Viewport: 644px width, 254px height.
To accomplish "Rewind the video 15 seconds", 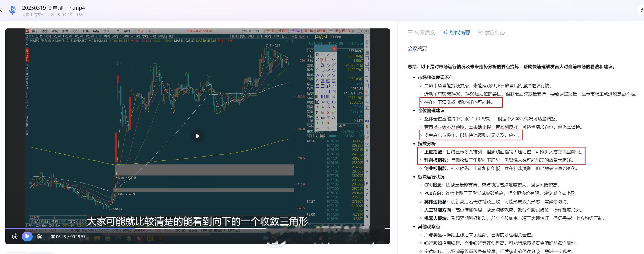I will tap(15, 236).
